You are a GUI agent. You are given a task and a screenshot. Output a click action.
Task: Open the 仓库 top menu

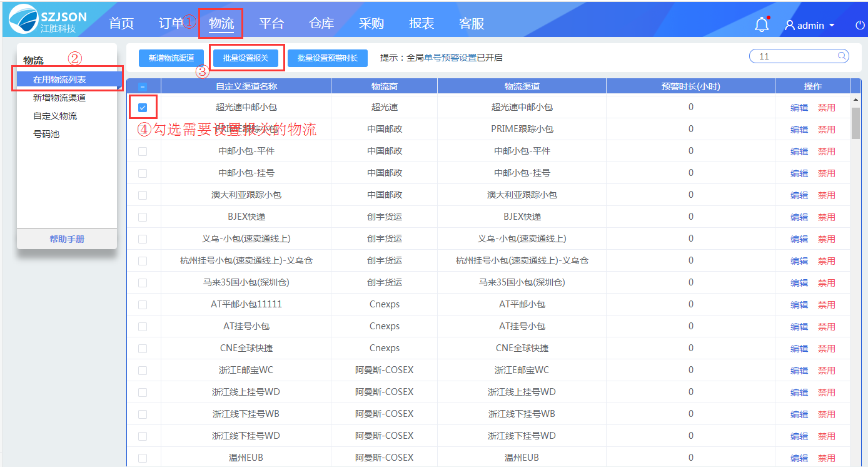321,24
